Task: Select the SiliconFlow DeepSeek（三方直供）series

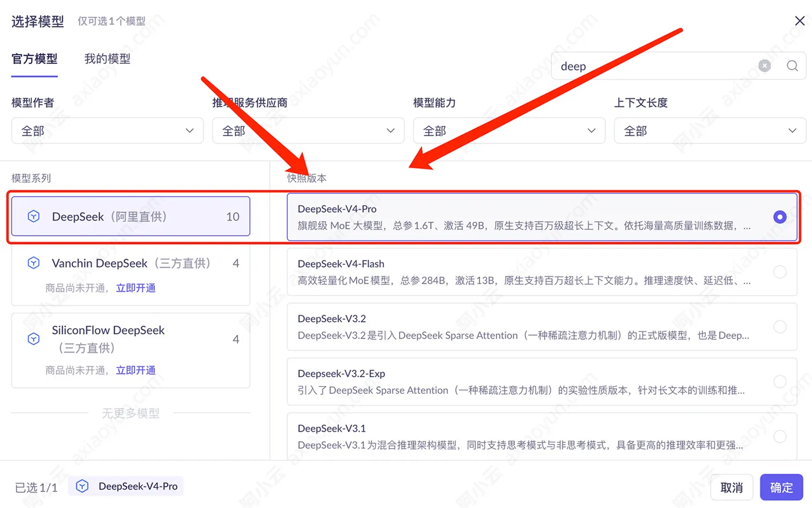Action: pyautogui.click(x=130, y=350)
